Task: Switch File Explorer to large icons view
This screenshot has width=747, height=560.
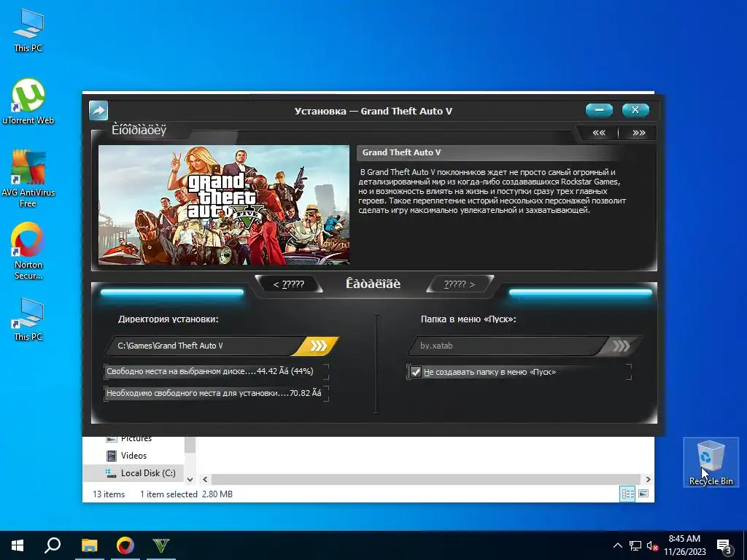Action: (x=643, y=494)
